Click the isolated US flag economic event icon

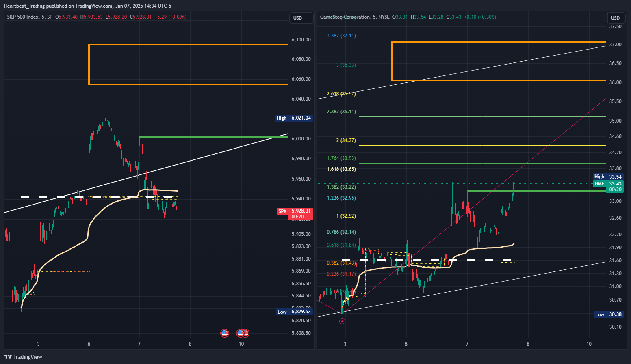tap(225, 333)
